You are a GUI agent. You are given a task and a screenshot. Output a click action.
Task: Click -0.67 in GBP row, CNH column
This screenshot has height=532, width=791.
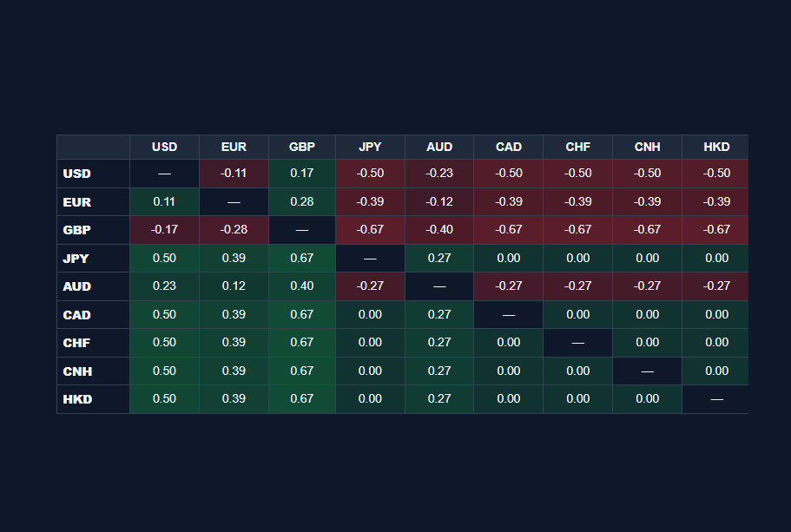(x=647, y=230)
